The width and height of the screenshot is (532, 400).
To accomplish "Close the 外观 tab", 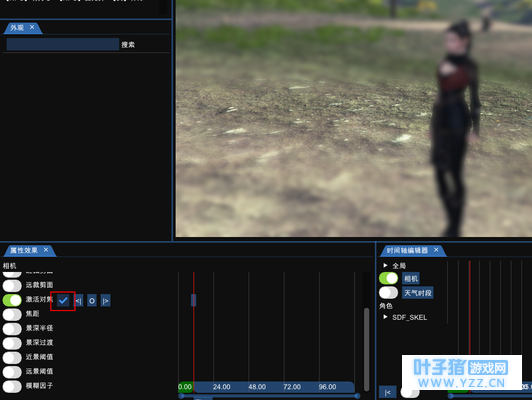I will (x=32, y=27).
